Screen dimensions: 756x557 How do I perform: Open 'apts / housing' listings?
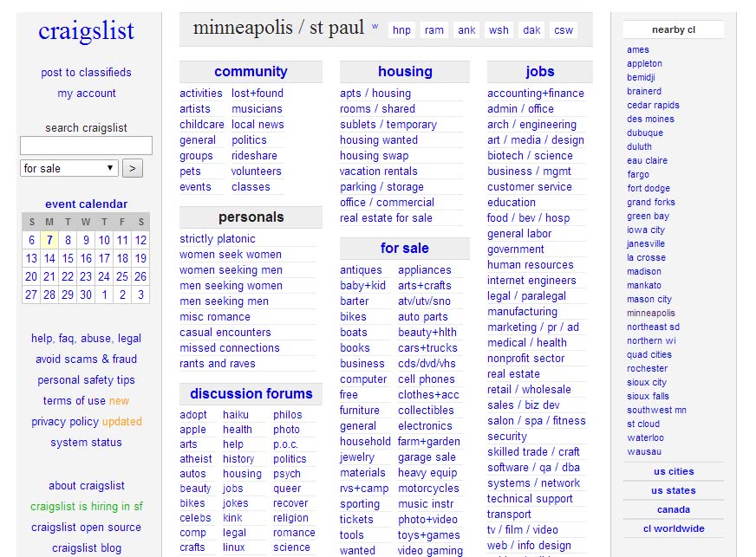(x=375, y=93)
